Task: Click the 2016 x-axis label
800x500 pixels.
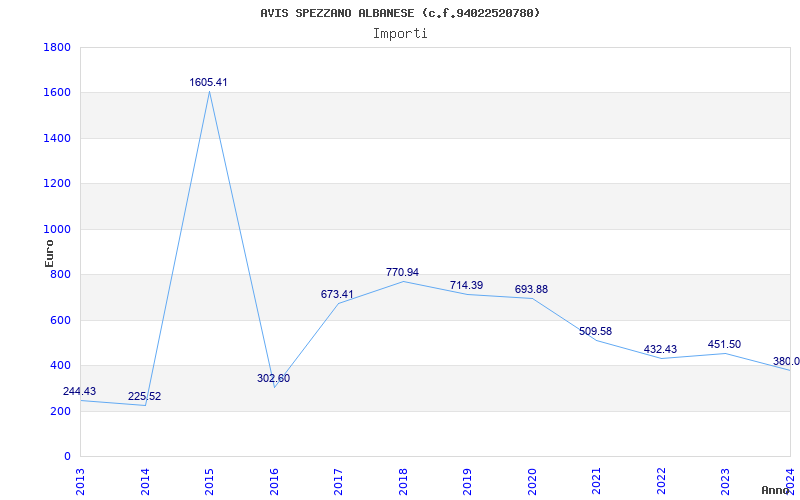Action: click(274, 481)
